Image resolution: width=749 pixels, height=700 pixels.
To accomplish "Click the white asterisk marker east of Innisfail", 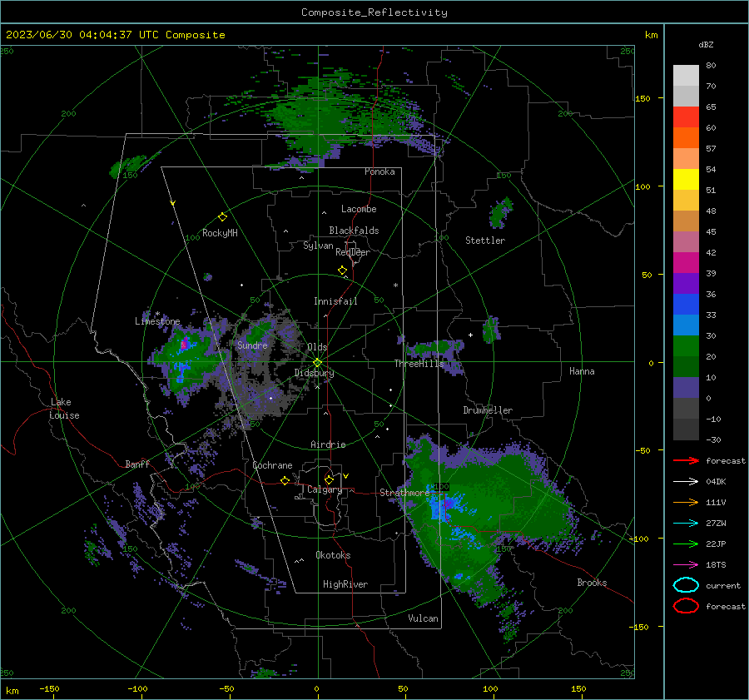I will tap(395, 285).
